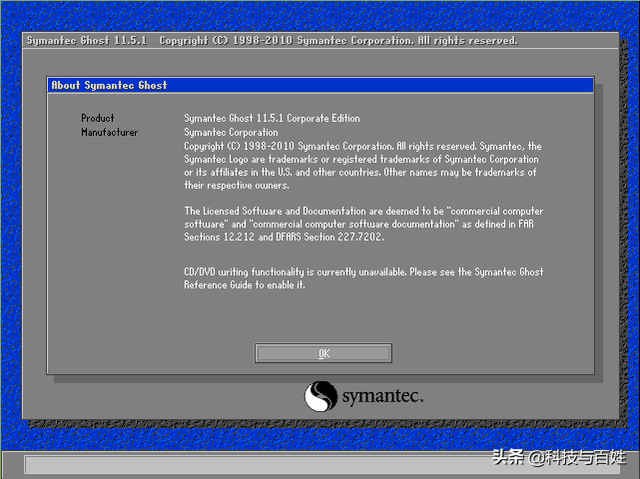Click the About Symantec Ghost title bar
The image size is (640, 479).
320,85
